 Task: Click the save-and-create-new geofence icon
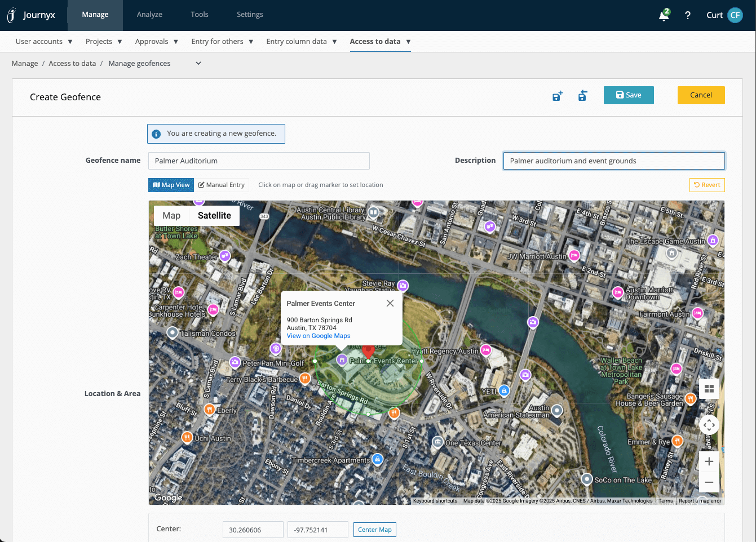(x=557, y=96)
